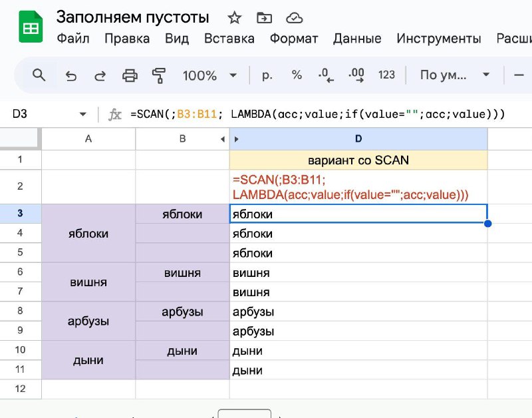Open the 100% zoom dropdown
Viewport: 532px width, 418px height.
pyautogui.click(x=209, y=75)
